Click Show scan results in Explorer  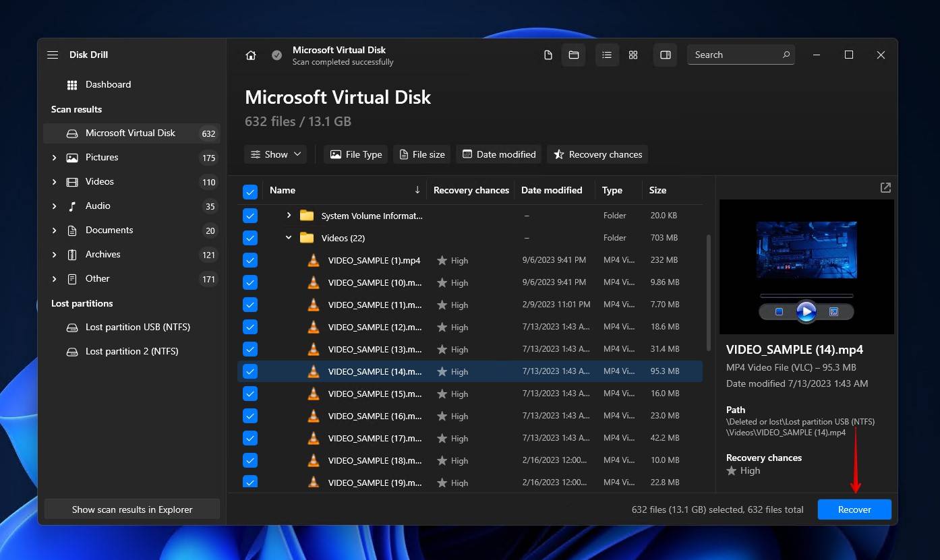pyautogui.click(x=132, y=509)
